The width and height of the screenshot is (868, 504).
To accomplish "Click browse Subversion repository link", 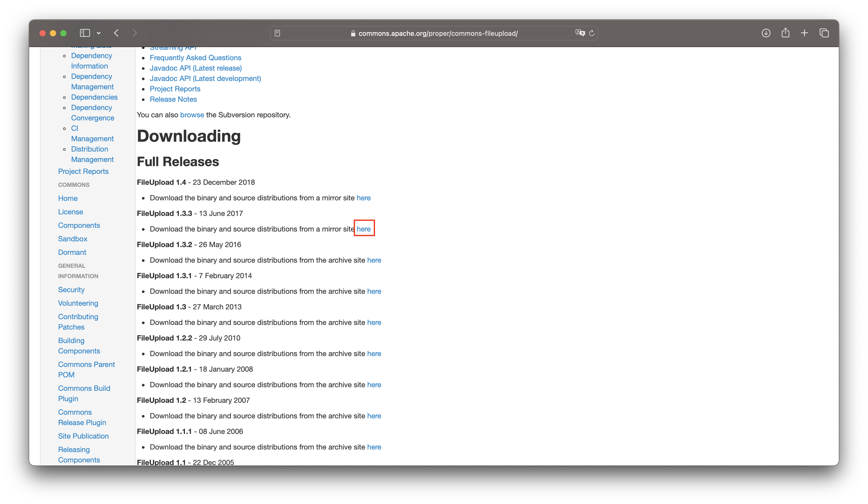I will click(192, 115).
